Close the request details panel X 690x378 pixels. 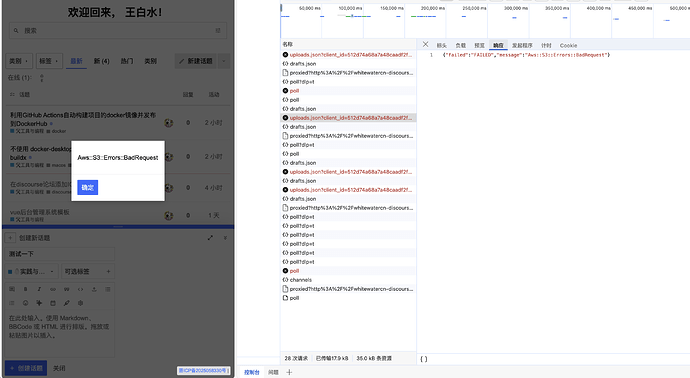coord(425,44)
